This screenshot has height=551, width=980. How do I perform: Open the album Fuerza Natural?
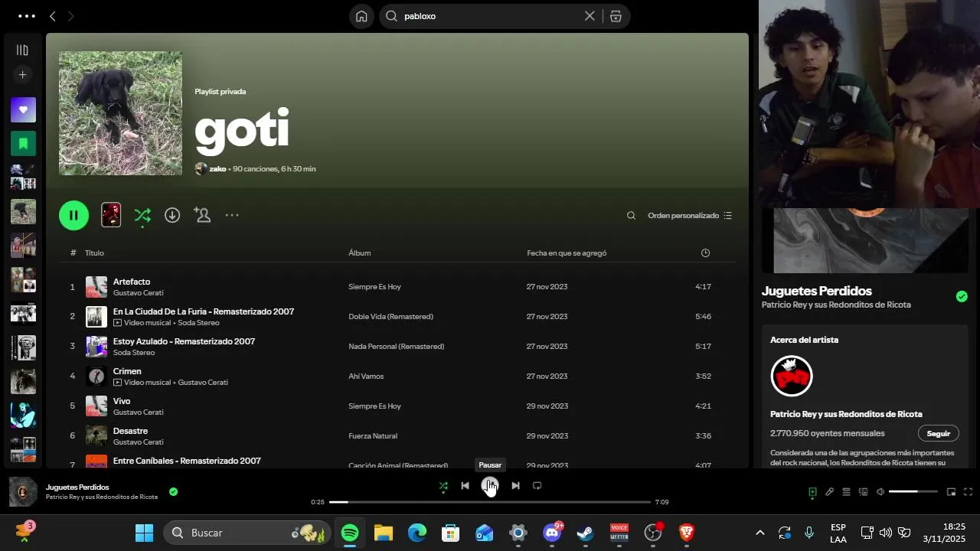coord(373,436)
